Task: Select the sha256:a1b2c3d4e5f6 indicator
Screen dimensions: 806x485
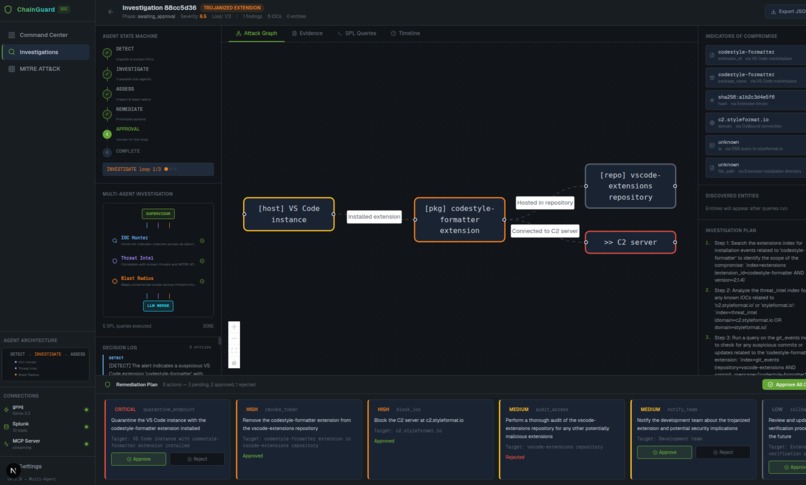Action: [756, 100]
